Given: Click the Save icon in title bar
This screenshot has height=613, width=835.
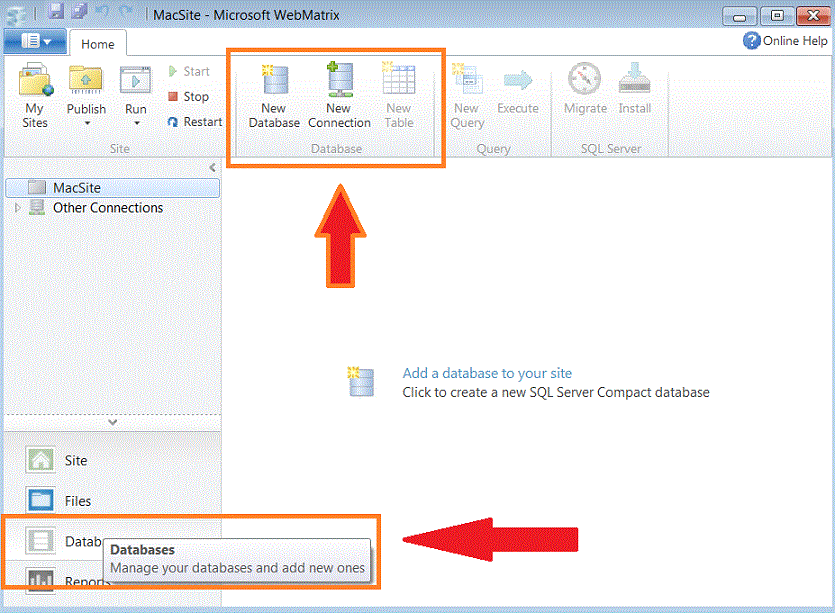Looking at the screenshot, I should [x=55, y=11].
